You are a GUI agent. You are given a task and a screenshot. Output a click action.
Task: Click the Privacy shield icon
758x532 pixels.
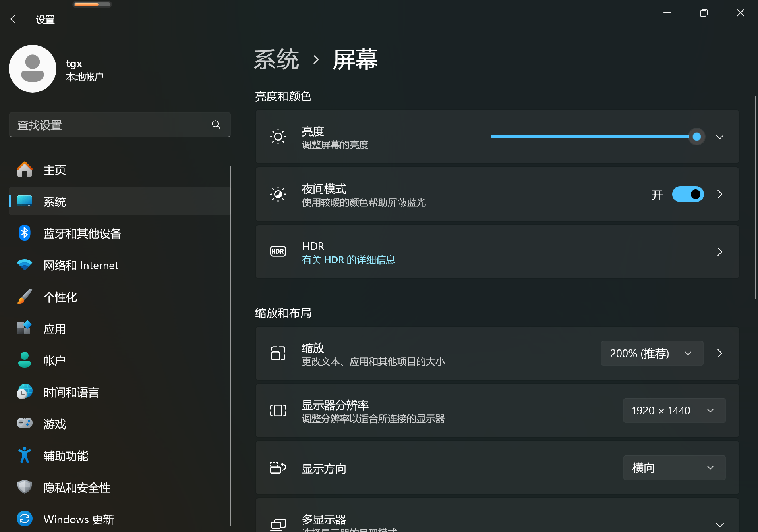click(25, 487)
